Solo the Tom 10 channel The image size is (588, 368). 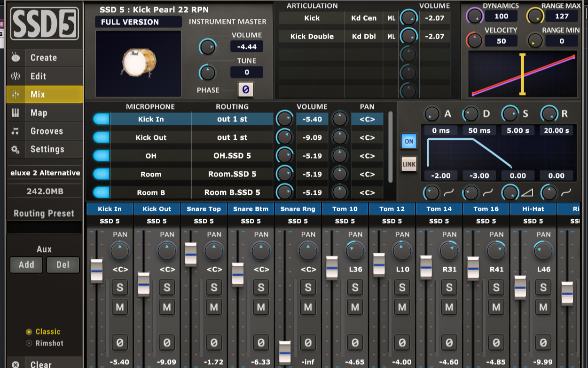tap(355, 287)
